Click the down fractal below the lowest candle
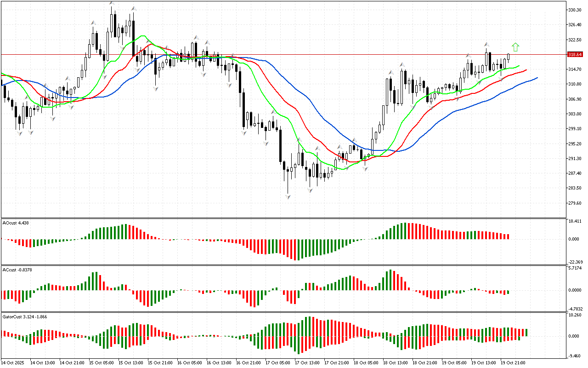Screen dimensions: 588x368 coord(288,197)
